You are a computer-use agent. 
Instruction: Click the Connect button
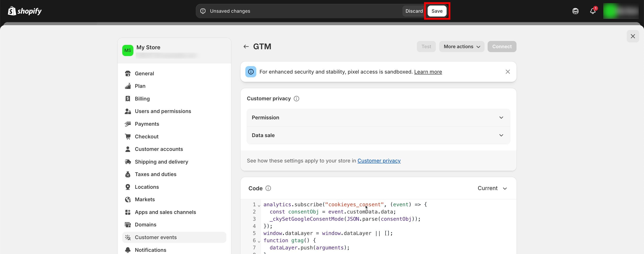pos(502,46)
